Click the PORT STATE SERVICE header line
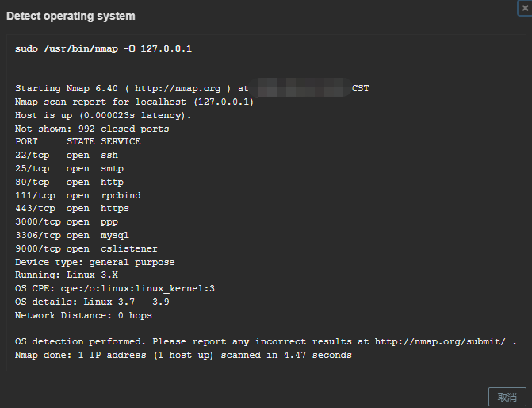The image size is (532, 408). [78, 141]
